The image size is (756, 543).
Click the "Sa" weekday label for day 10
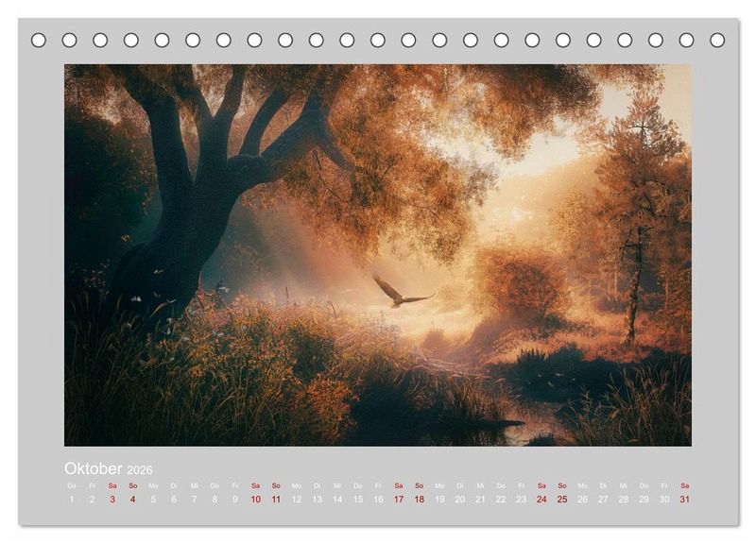point(255,485)
